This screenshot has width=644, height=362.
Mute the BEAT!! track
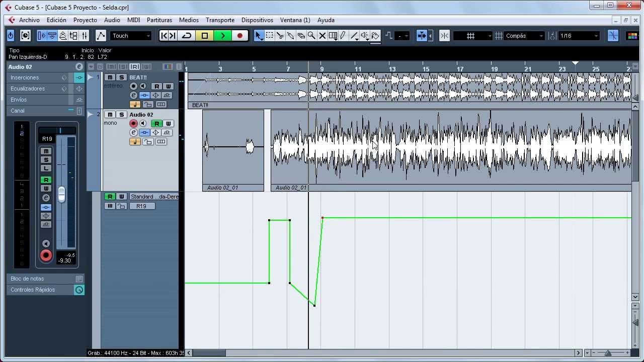pos(110,77)
